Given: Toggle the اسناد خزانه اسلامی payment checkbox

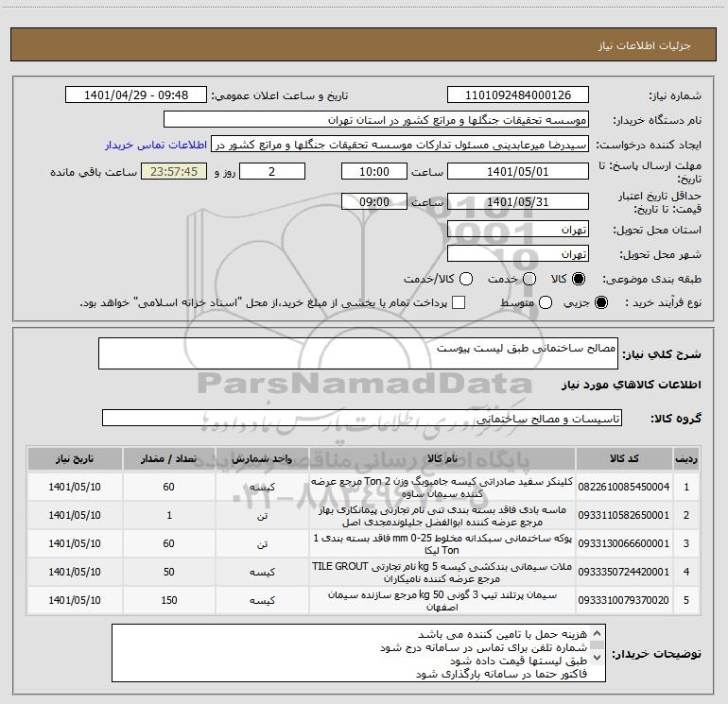Looking at the screenshot, I should (459, 302).
